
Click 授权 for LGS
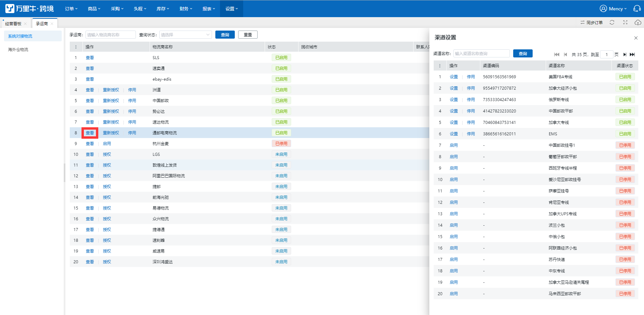(107, 154)
